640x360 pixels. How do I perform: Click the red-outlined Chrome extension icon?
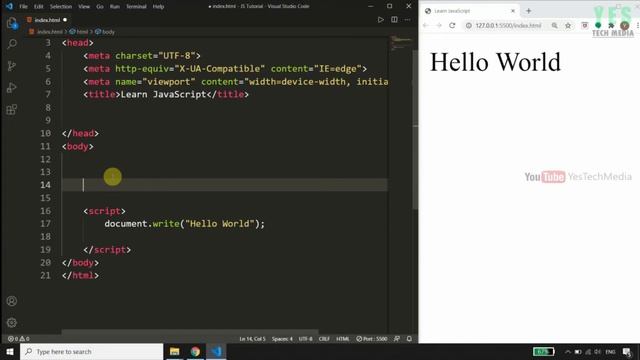pos(584,25)
